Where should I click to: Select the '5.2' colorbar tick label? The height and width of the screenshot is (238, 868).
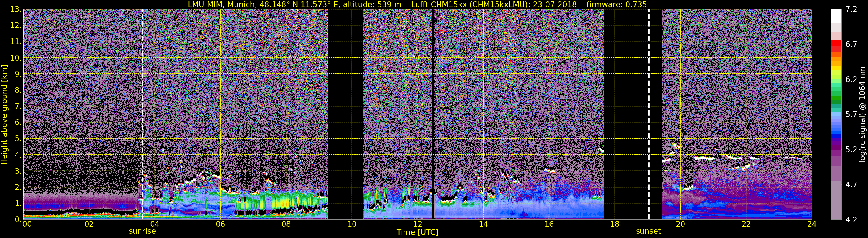[x=851, y=150]
